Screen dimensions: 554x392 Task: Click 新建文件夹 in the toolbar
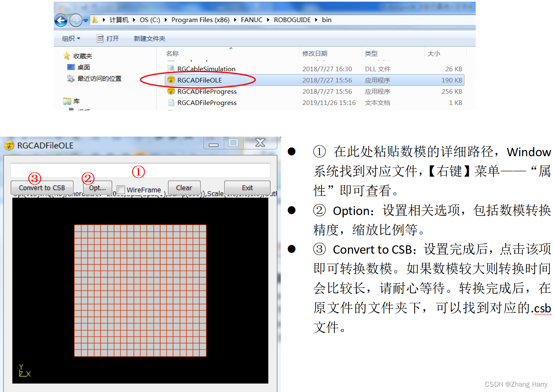(x=150, y=38)
